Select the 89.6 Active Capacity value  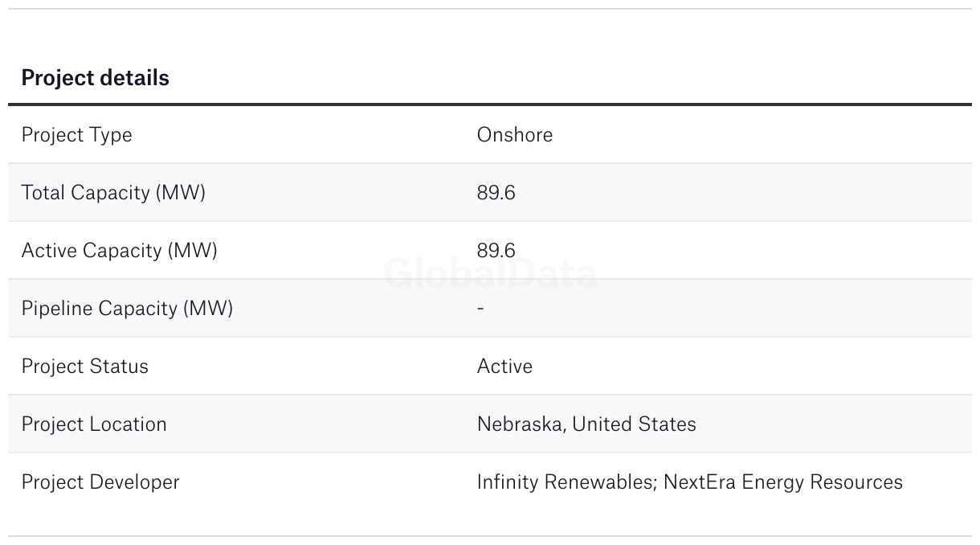pyautogui.click(x=496, y=250)
